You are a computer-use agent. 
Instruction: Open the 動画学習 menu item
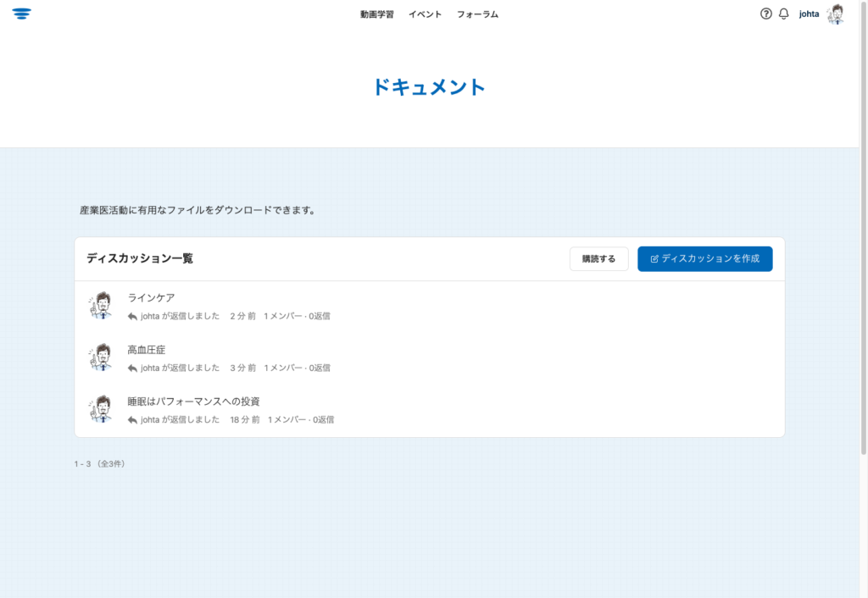click(376, 14)
